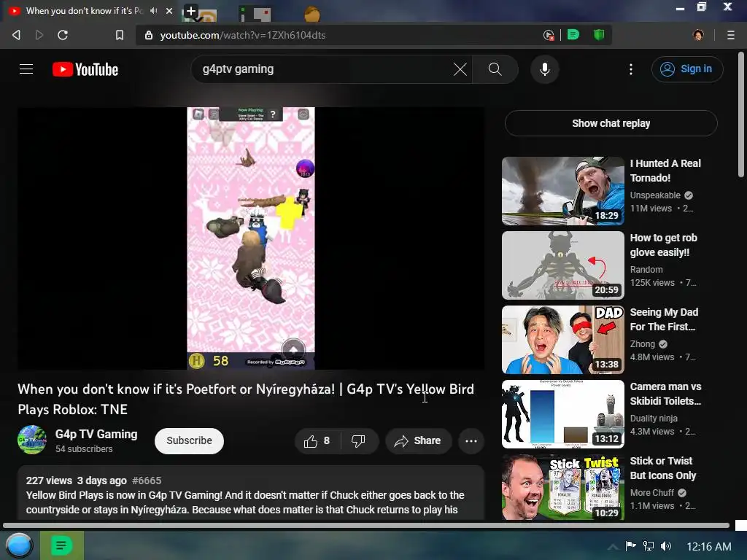Image resolution: width=747 pixels, height=560 pixels.
Task: Open Action Center flag tray icon
Action: [x=630, y=545]
